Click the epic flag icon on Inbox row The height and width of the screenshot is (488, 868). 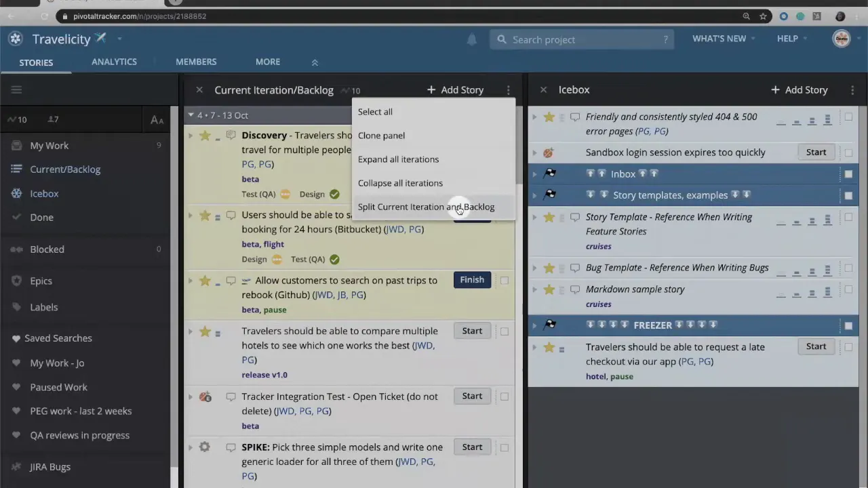(x=550, y=174)
